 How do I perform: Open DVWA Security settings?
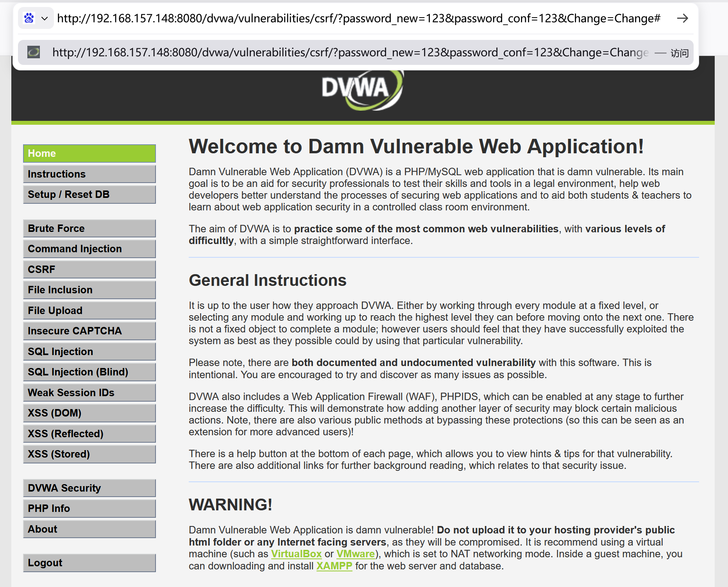pyautogui.click(x=89, y=488)
